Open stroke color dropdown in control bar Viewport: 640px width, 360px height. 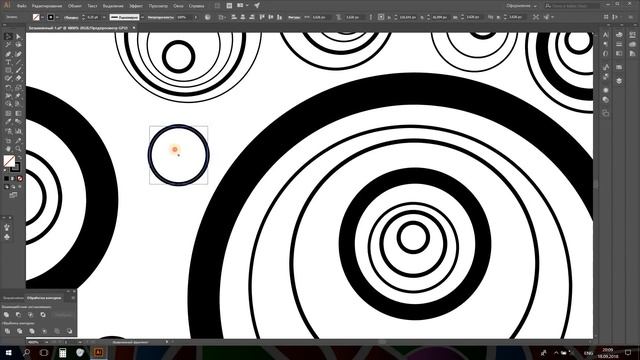(x=57, y=17)
